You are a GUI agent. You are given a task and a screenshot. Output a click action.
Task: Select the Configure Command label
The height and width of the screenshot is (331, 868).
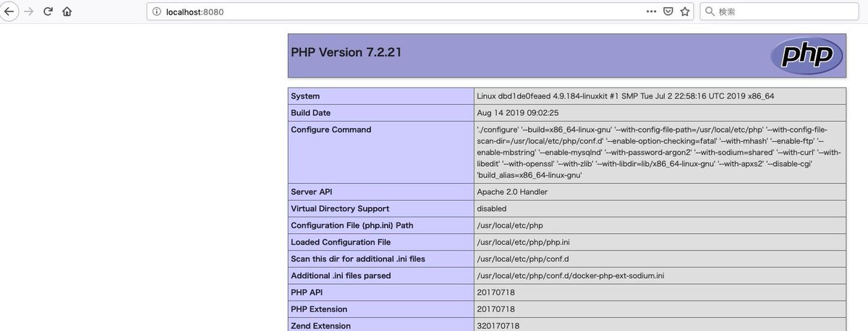(x=331, y=130)
